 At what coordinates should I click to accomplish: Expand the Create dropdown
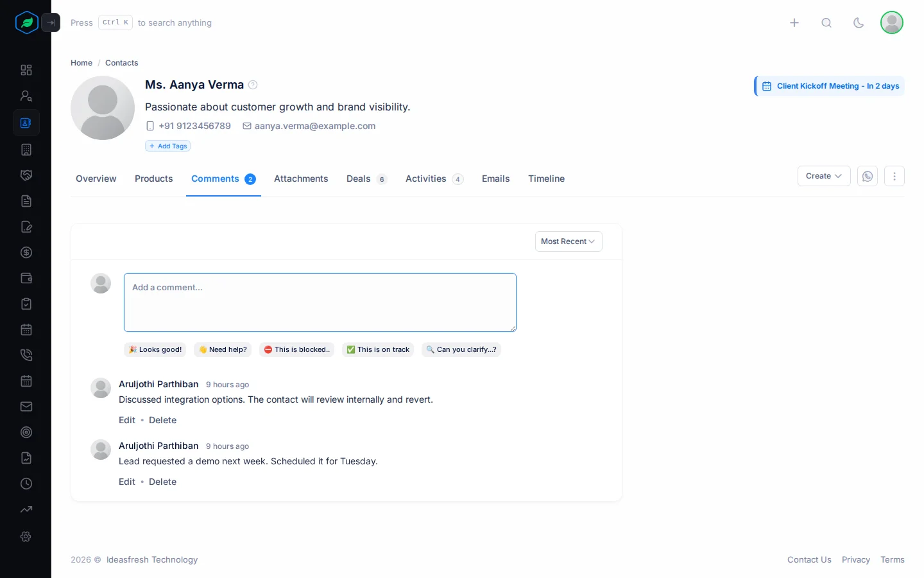coord(824,176)
